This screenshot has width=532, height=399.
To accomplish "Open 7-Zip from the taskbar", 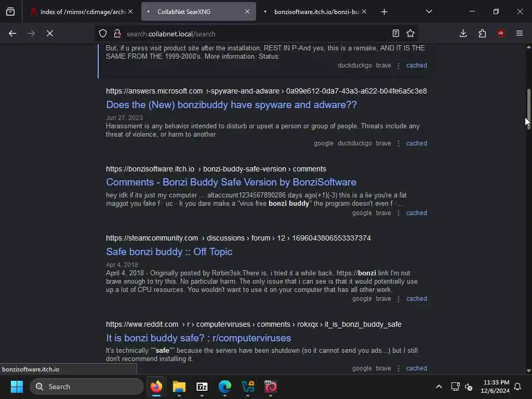I will (x=202, y=387).
